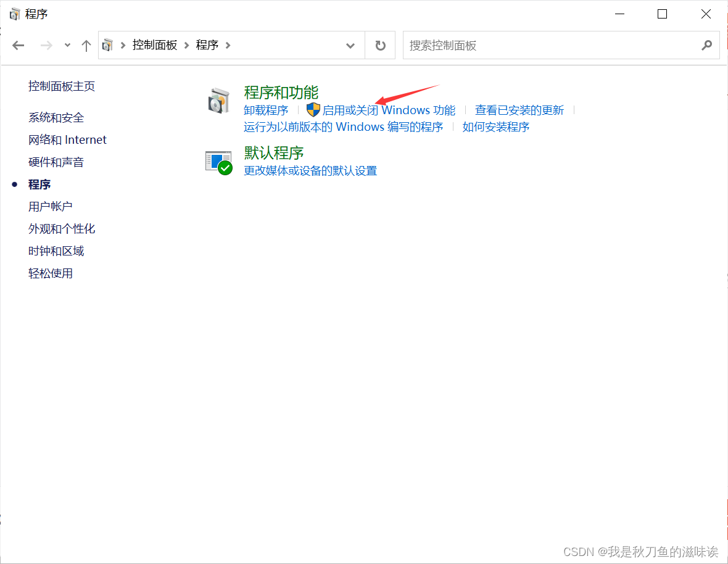Screen dimensions: 728x564
Task: Minimize the 程序 window
Action: pyautogui.click(x=619, y=14)
